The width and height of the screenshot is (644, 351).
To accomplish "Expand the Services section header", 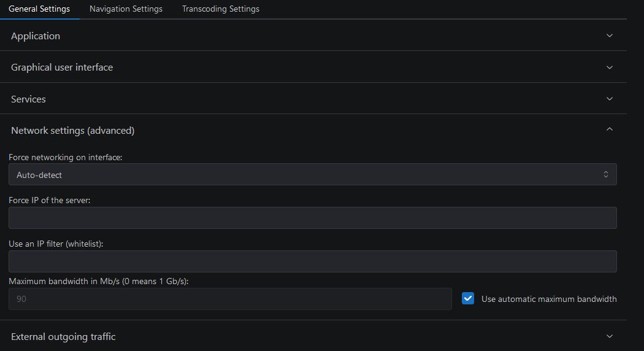I will coord(313,99).
